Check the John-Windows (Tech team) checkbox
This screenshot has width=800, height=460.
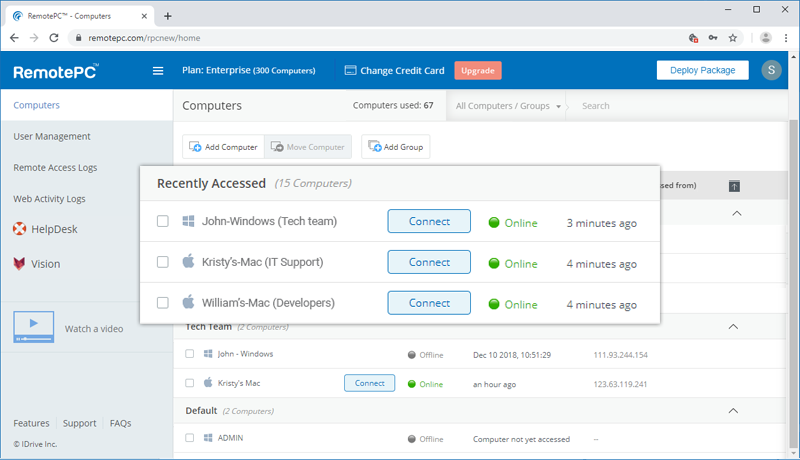point(163,221)
